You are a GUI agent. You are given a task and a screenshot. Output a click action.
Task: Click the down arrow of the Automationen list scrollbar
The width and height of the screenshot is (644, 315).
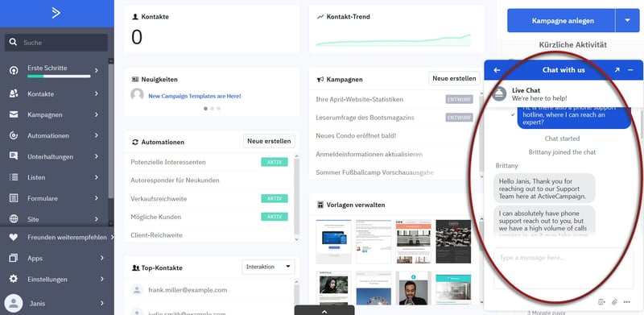point(297,239)
